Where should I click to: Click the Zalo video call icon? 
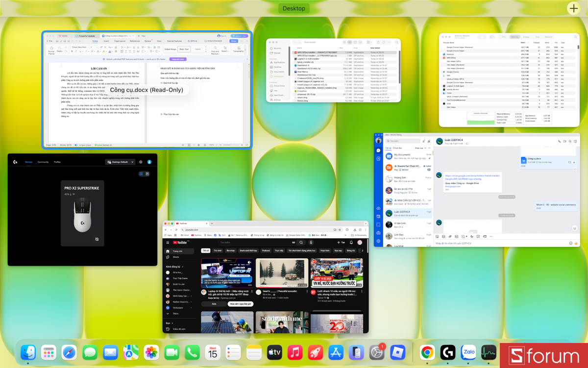click(x=564, y=141)
